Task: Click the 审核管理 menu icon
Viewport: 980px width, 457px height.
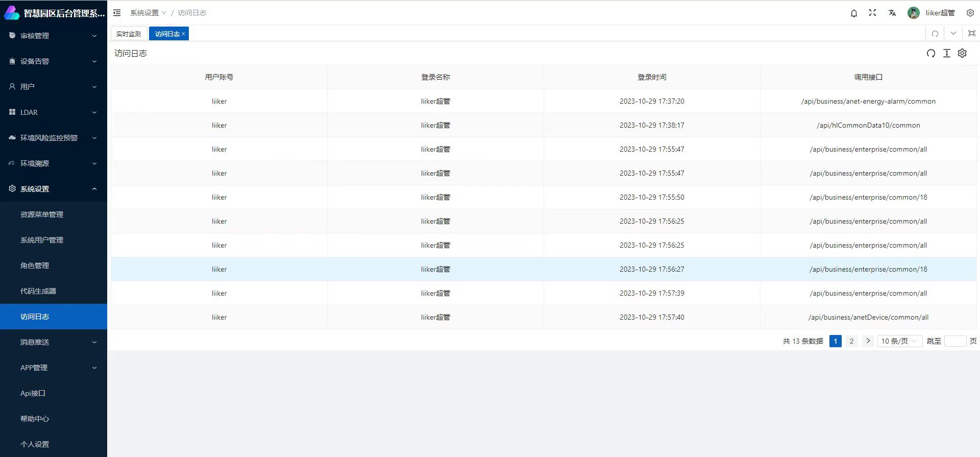Action: pos(12,35)
